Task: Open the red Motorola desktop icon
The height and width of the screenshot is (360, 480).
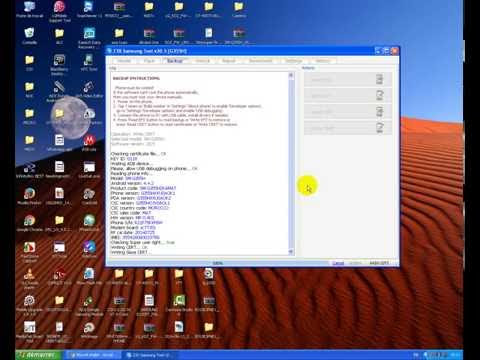Action: (89, 143)
